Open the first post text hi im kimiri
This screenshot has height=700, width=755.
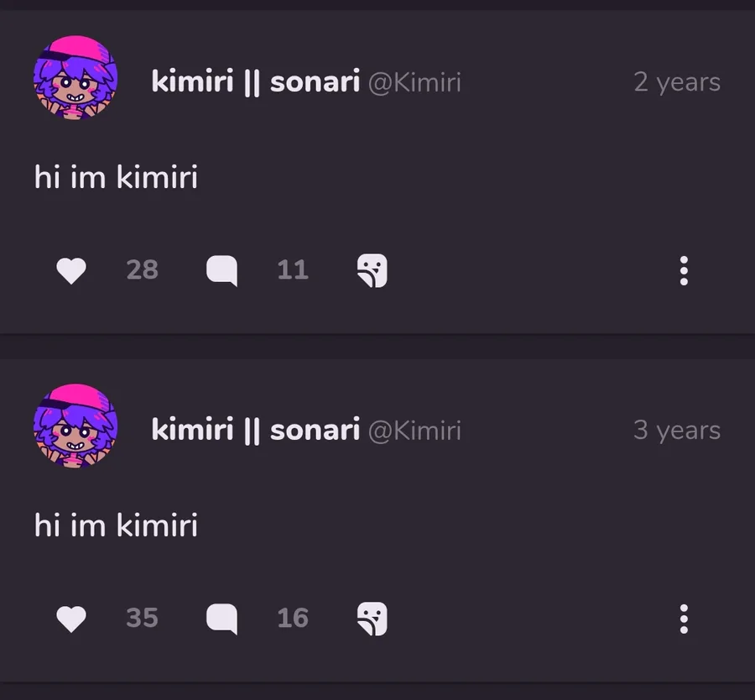click(x=116, y=177)
